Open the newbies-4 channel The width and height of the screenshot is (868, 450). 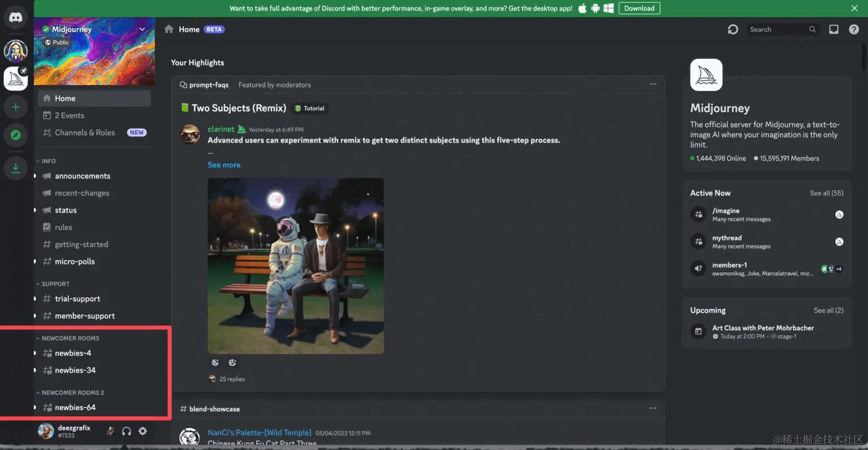pyautogui.click(x=94, y=353)
